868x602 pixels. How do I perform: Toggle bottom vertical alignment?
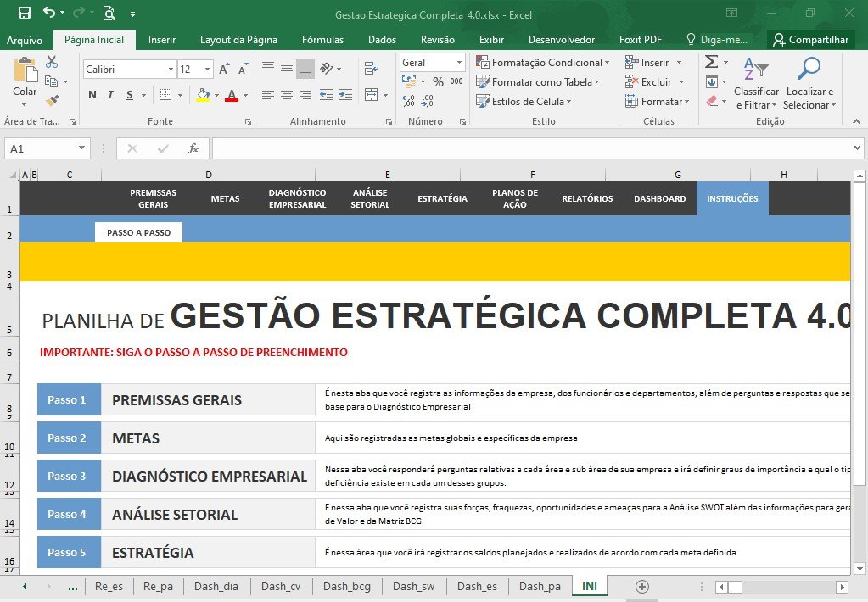tap(305, 69)
